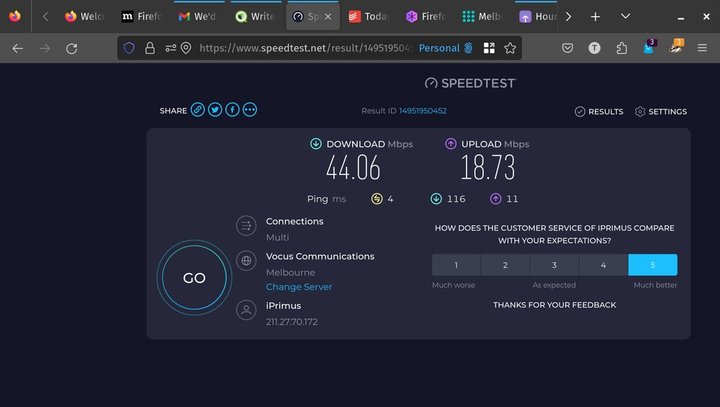The height and width of the screenshot is (407, 720).
Task: Click Change Server link
Action: tap(299, 287)
